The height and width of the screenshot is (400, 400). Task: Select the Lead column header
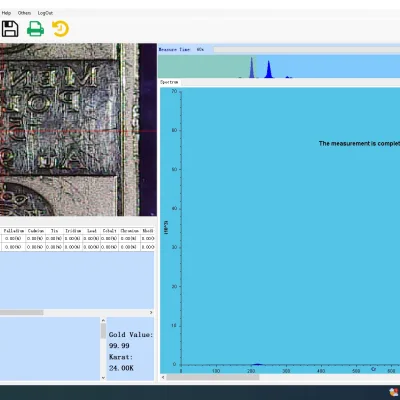[x=92, y=231]
